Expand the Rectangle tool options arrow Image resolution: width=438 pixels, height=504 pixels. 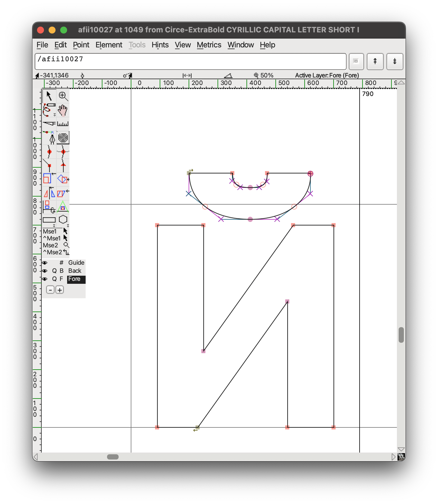coord(54,226)
